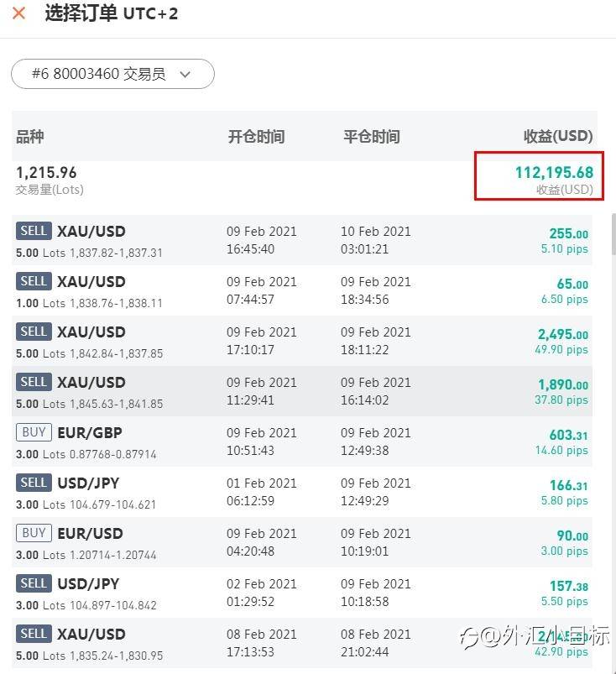The height and width of the screenshot is (674, 616).
Task: Click the 品种 column header
Action: pyautogui.click(x=30, y=136)
